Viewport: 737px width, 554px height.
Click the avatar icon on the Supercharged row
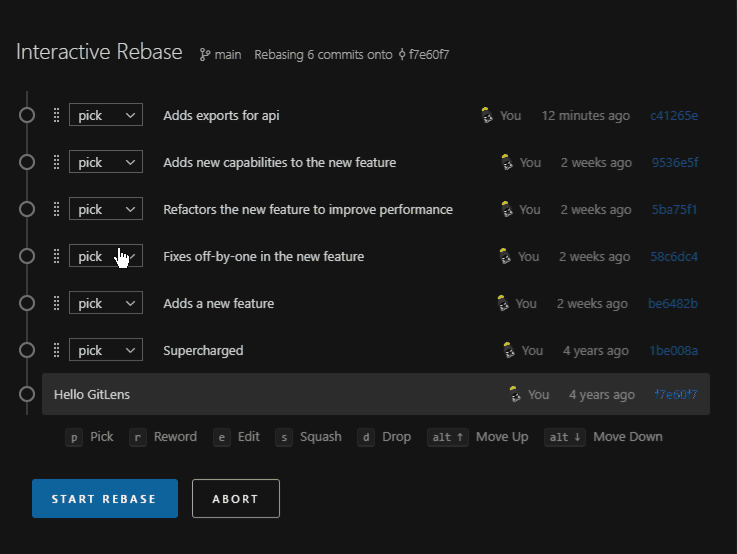pyautogui.click(x=510, y=350)
